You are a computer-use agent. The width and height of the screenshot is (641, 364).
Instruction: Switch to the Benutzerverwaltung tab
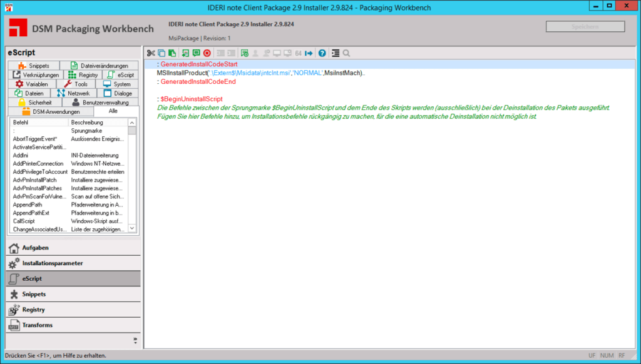(x=100, y=103)
